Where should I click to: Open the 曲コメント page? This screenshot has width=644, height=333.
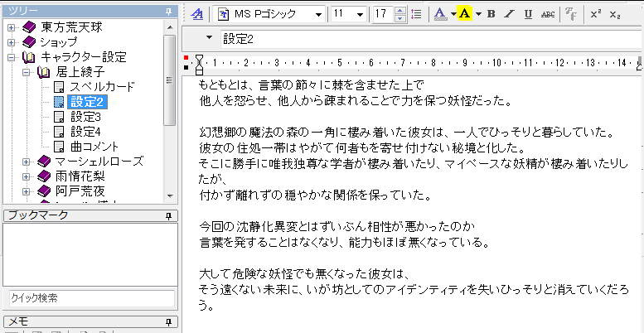[94, 146]
